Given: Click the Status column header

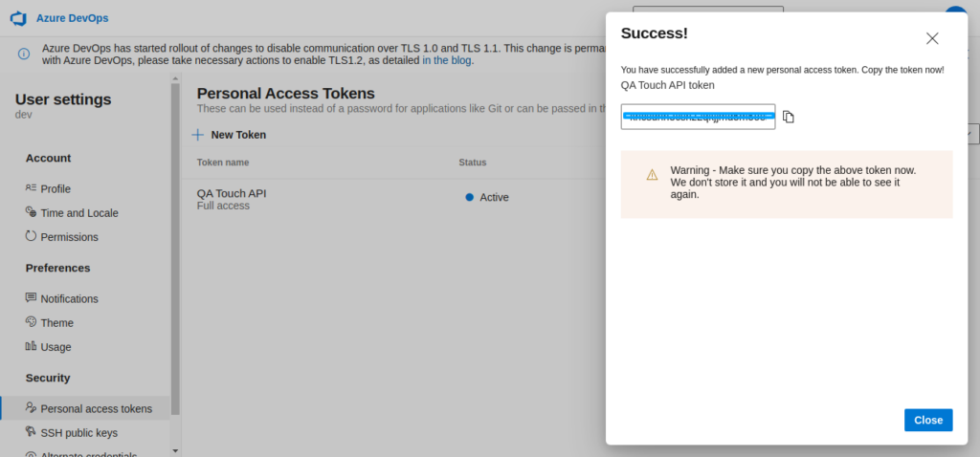Looking at the screenshot, I should point(473,163).
